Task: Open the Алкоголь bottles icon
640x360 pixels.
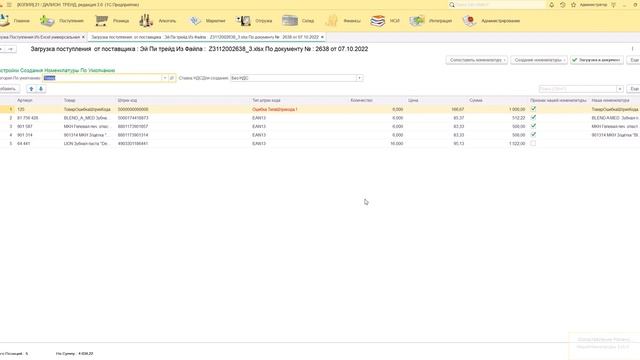Action: (x=146, y=20)
